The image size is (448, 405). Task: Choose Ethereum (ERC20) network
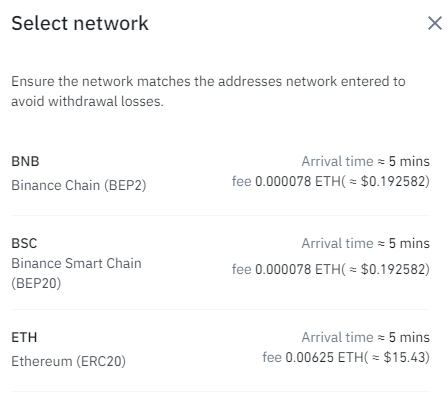pos(68,361)
